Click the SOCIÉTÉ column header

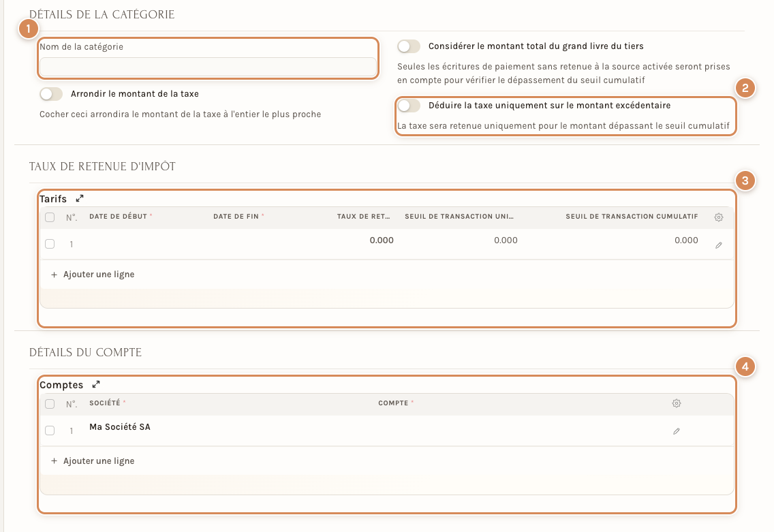point(107,403)
